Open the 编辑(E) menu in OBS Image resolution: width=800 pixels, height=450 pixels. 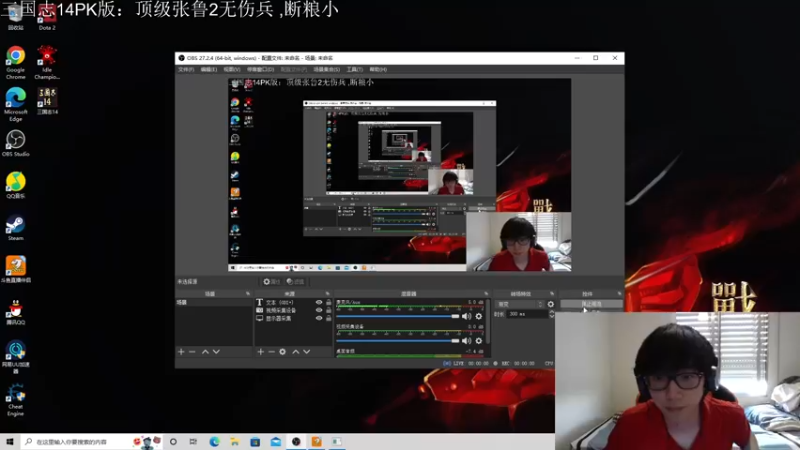(x=208, y=69)
